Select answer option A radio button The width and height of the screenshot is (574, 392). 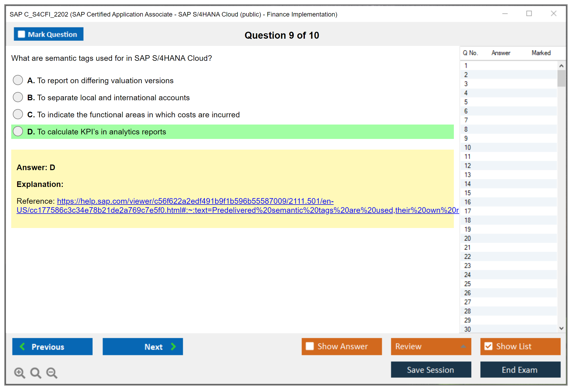(18, 80)
